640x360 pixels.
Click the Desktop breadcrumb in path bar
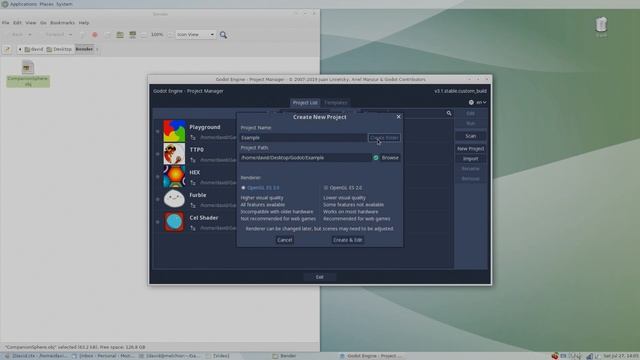click(59, 49)
